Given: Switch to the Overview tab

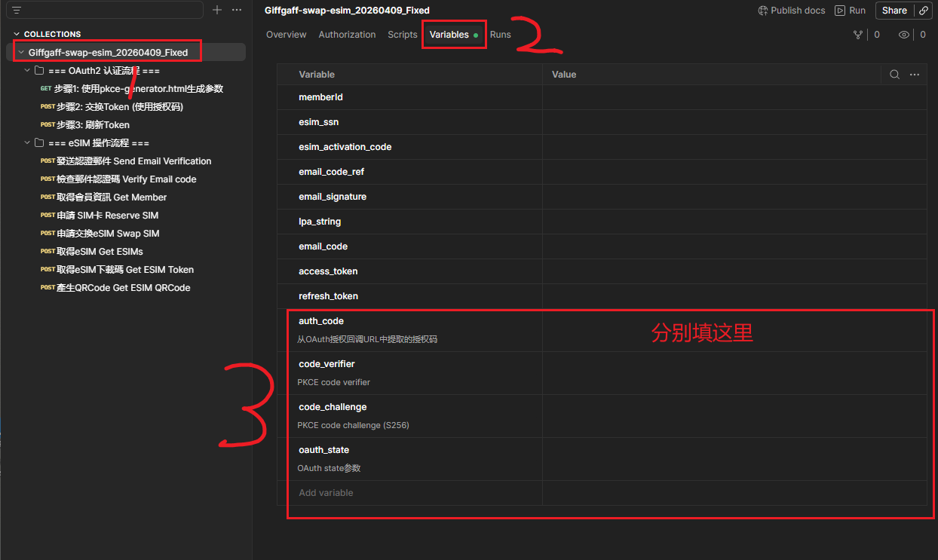Looking at the screenshot, I should point(286,35).
